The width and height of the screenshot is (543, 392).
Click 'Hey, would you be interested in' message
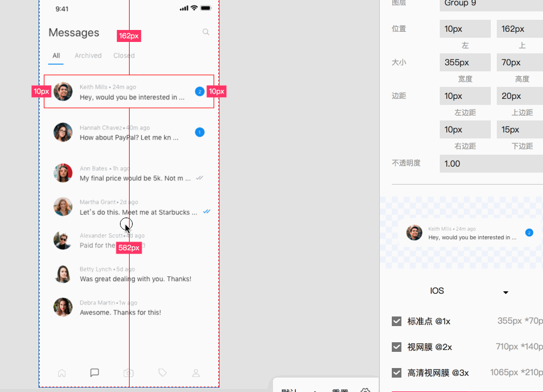pyautogui.click(x=132, y=97)
